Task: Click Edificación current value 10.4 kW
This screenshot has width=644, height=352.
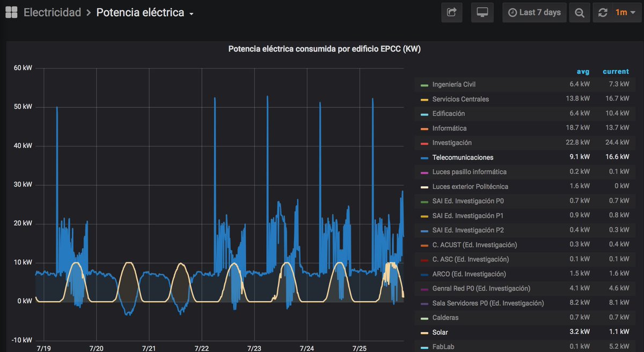Action: tap(616, 113)
